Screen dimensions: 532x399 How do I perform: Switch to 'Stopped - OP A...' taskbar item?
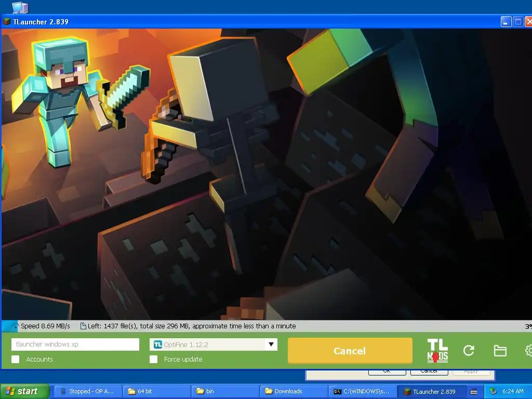point(87,391)
